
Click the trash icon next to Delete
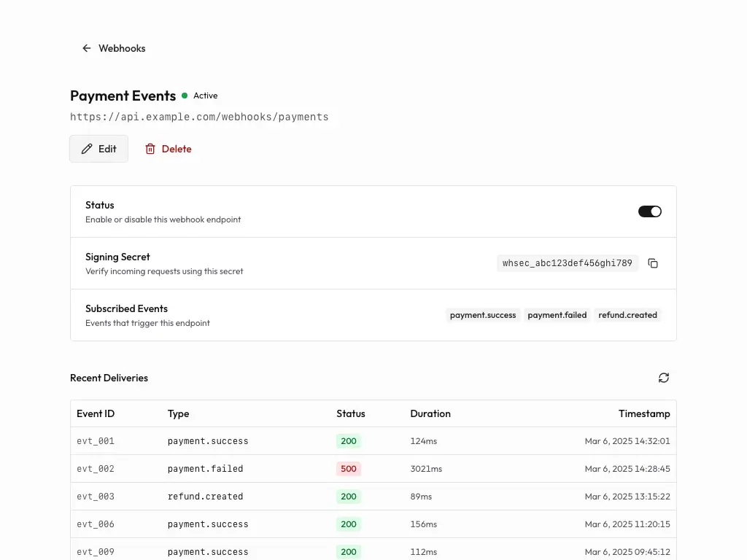coord(150,149)
